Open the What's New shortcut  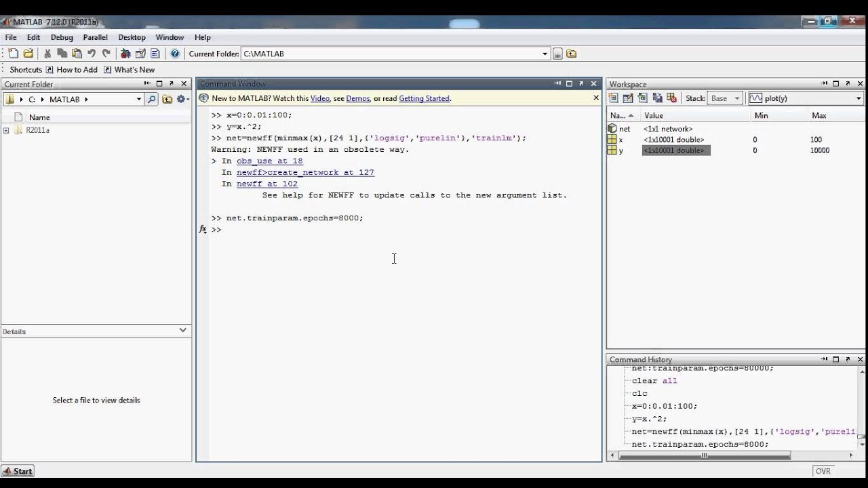click(129, 70)
